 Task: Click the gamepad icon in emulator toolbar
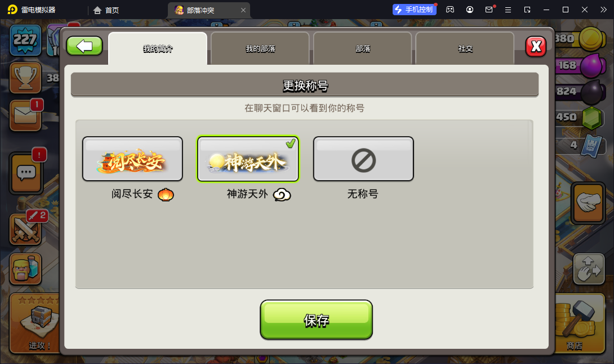pos(450,10)
